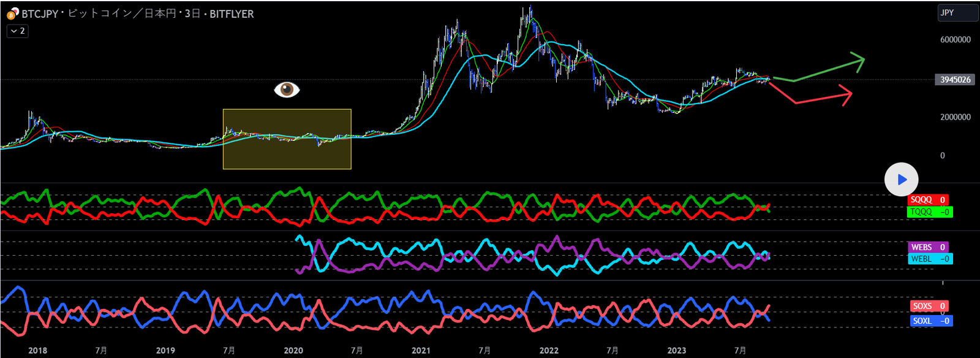Click the eye emoji above the yellow box
The height and width of the screenshot is (358, 980).
pyautogui.click(x=287, y=90)
